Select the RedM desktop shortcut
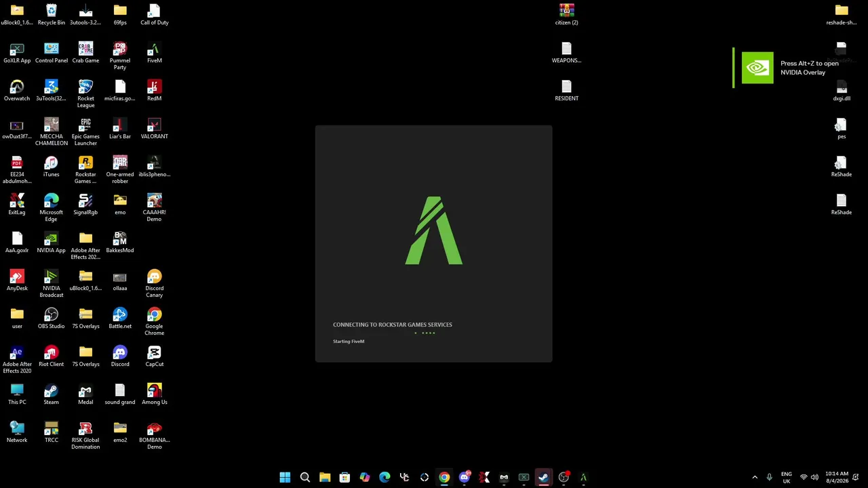 (x=155, y=90)
